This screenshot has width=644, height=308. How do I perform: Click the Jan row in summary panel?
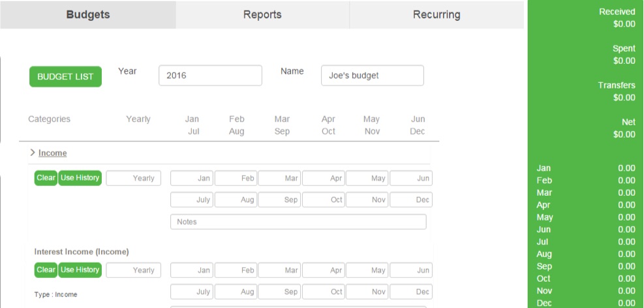[x=586, y=168]
